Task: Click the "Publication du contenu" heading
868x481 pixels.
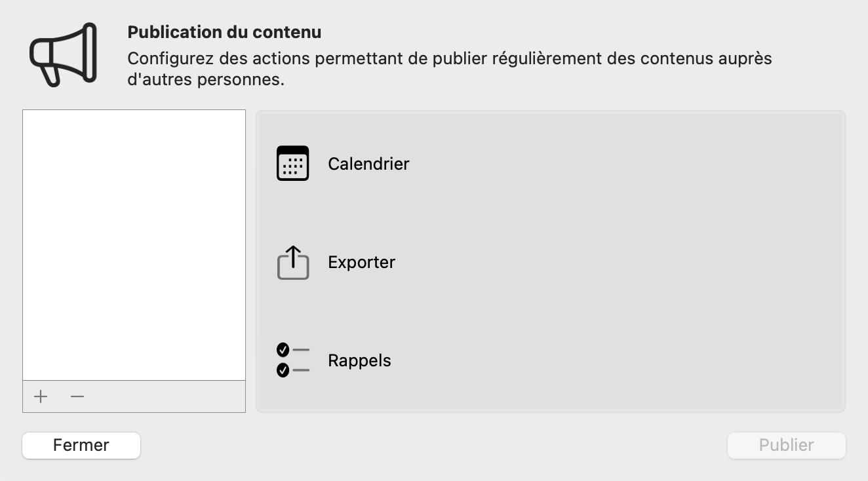Action: coord(224,32)
